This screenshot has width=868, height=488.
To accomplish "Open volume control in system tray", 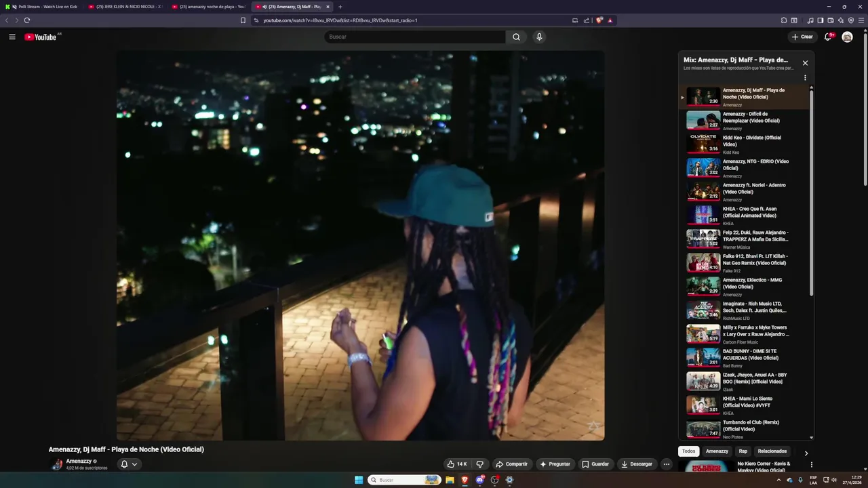I will [x=834, y=480].
